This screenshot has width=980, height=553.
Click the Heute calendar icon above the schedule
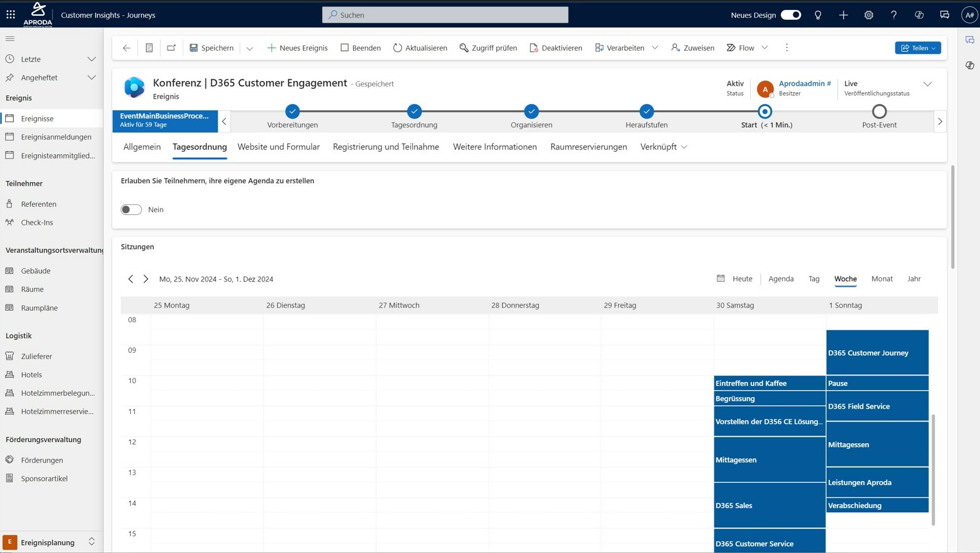pos(721,279)
